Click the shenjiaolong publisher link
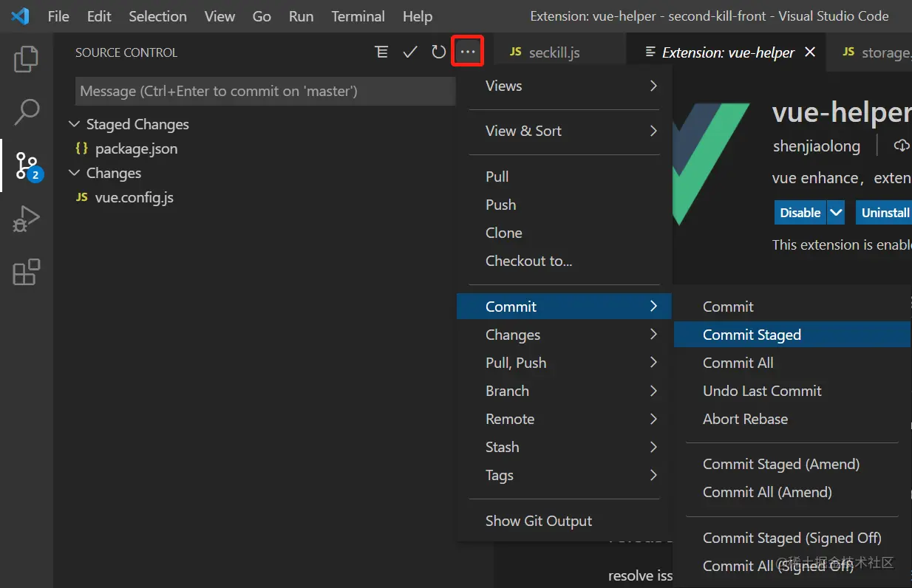The image size is (912, 588). (x=817, y=146)
